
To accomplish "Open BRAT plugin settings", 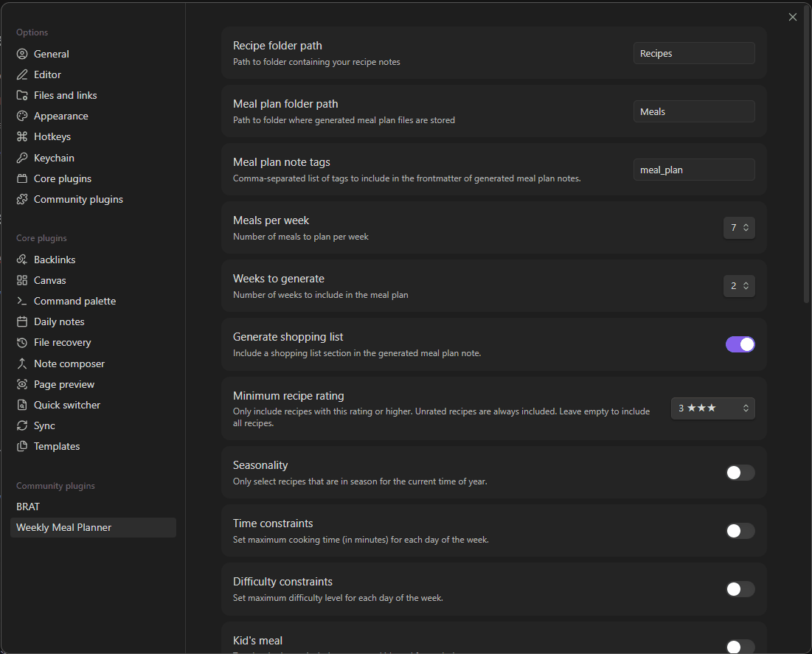I will coord(93,507).
